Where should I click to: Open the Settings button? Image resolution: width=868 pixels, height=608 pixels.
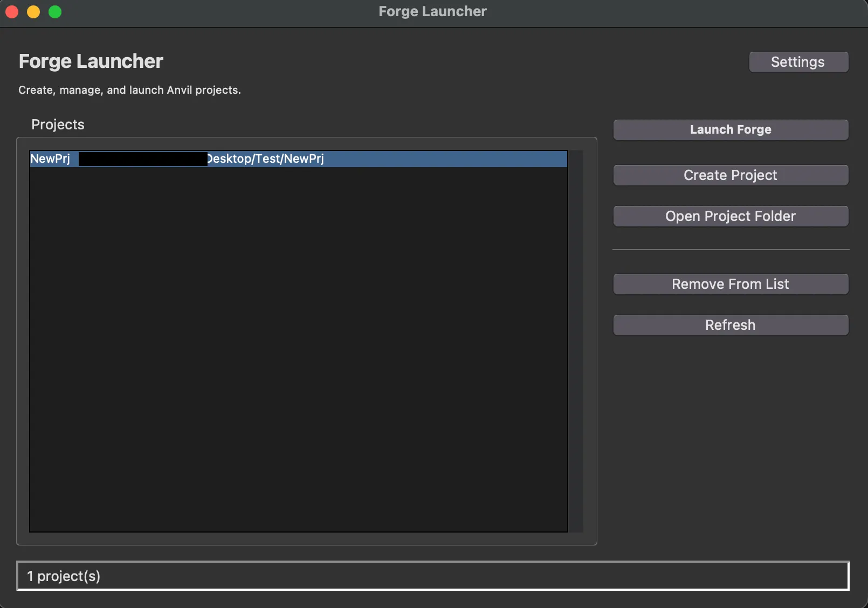(x=798, y=62)
